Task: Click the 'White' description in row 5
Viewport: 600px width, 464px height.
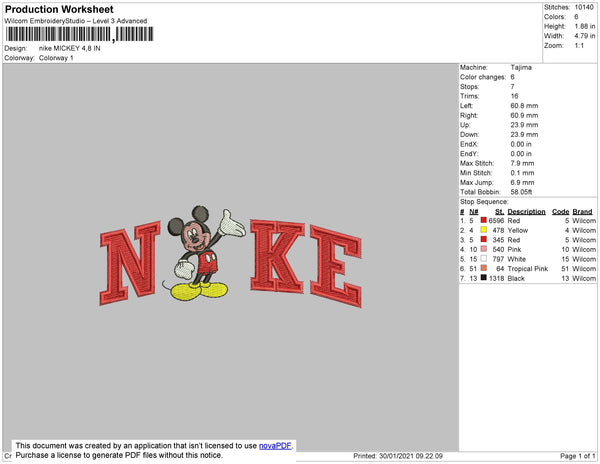Action: point(517,259)
